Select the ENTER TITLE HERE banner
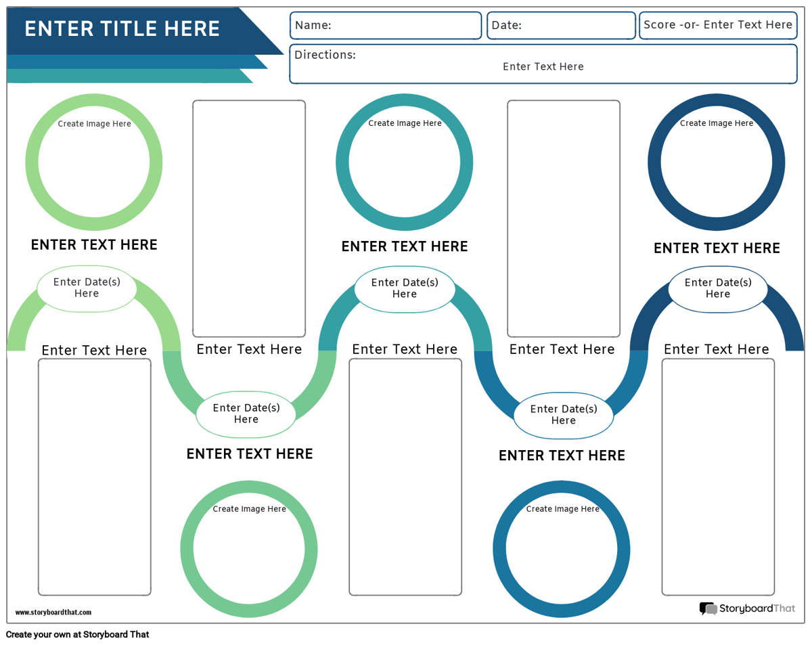This screenshot has height=645, width=812. click(122, 29)
